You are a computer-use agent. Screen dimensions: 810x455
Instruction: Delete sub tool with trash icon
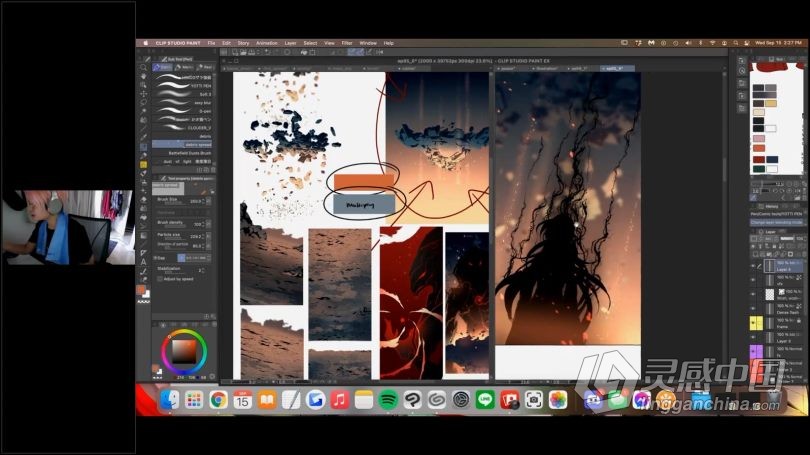213,170
